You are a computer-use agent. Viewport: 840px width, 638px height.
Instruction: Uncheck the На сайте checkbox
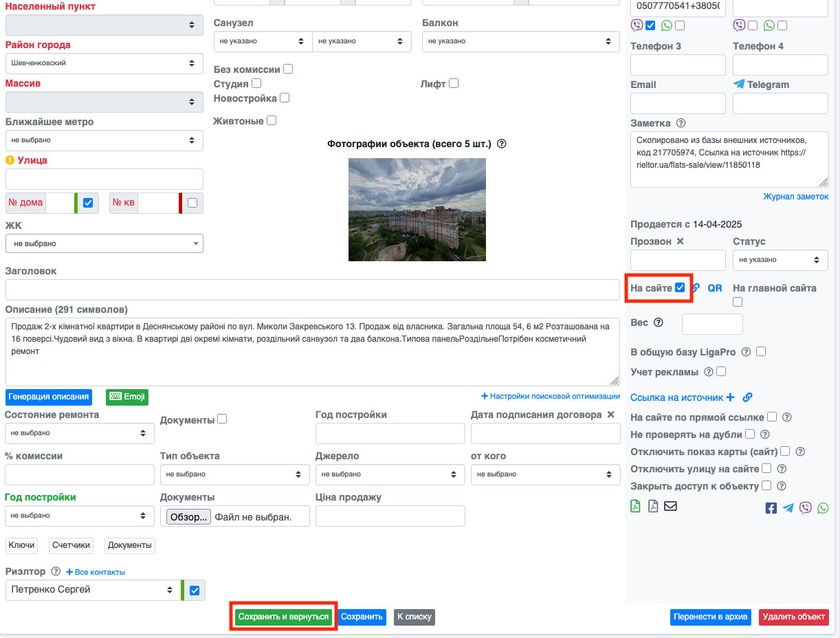coord(680,288)
